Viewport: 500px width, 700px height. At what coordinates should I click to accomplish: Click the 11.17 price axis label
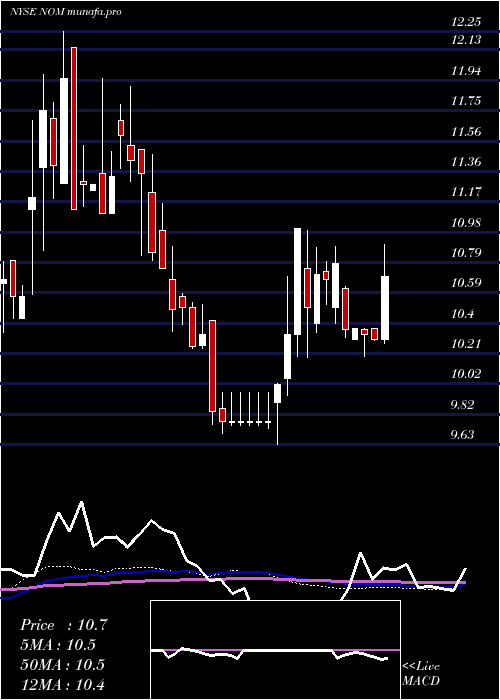466,192
